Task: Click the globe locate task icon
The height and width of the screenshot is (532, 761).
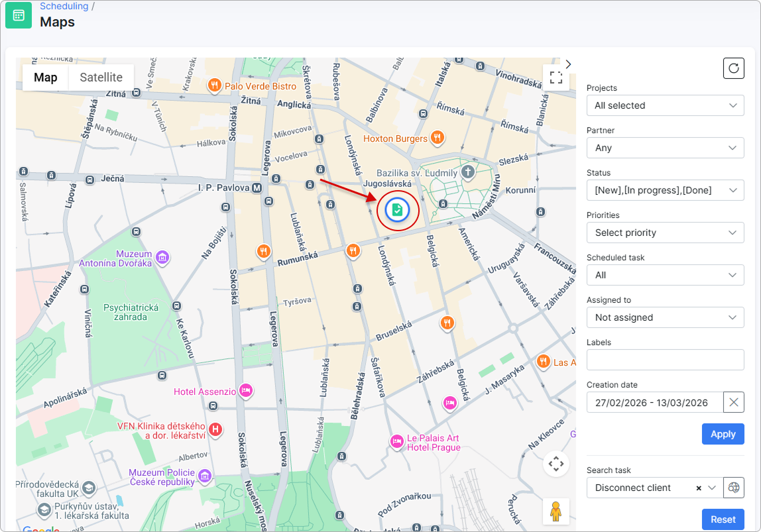Action: click(734, 488)
